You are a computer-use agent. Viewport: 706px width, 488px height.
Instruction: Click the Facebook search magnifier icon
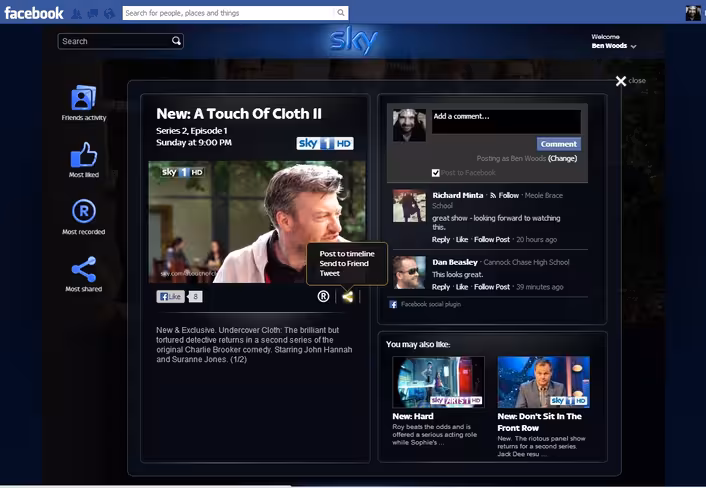[341, 13]
